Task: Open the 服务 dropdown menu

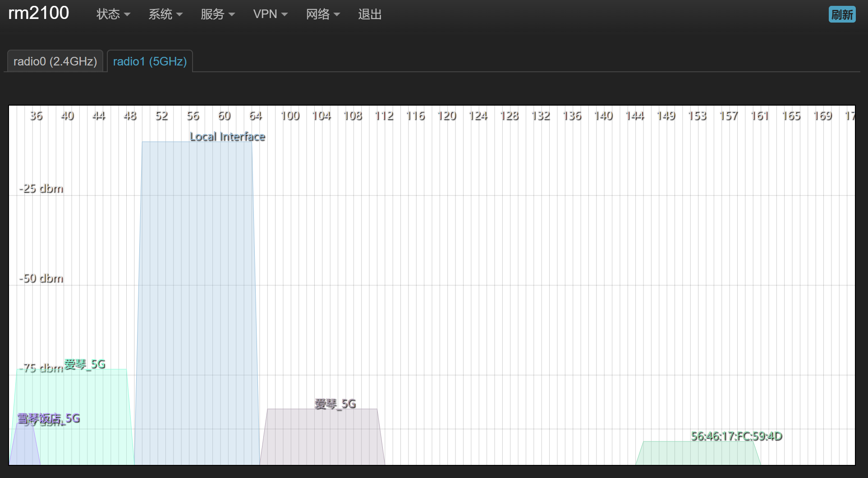Action: tap(218, 14)
